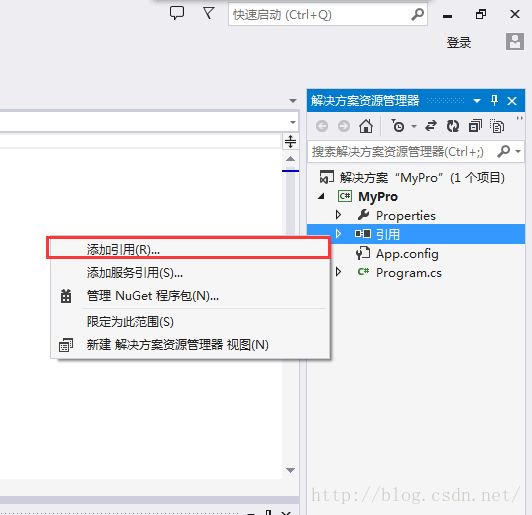
Task: Click the App.config file icon
Action: 363,253
